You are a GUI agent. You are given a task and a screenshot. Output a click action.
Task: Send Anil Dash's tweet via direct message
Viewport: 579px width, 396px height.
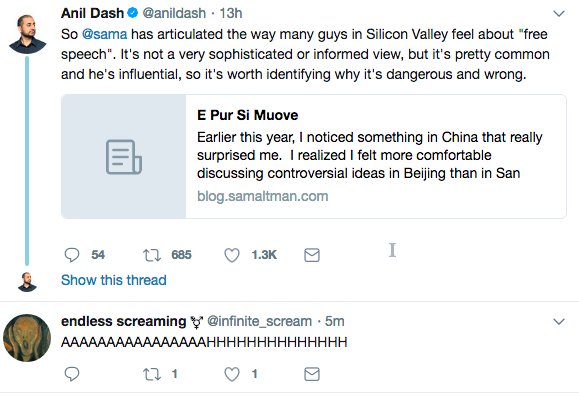(312, 255)
